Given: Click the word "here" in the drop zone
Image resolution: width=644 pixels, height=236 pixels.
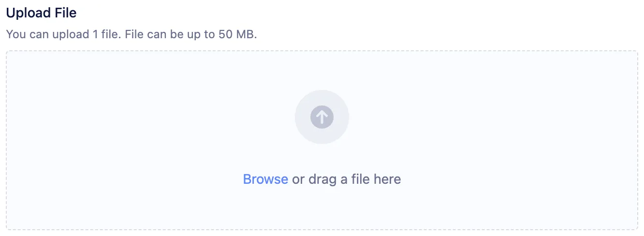Looking at the screenshot, I should [387, 179].
